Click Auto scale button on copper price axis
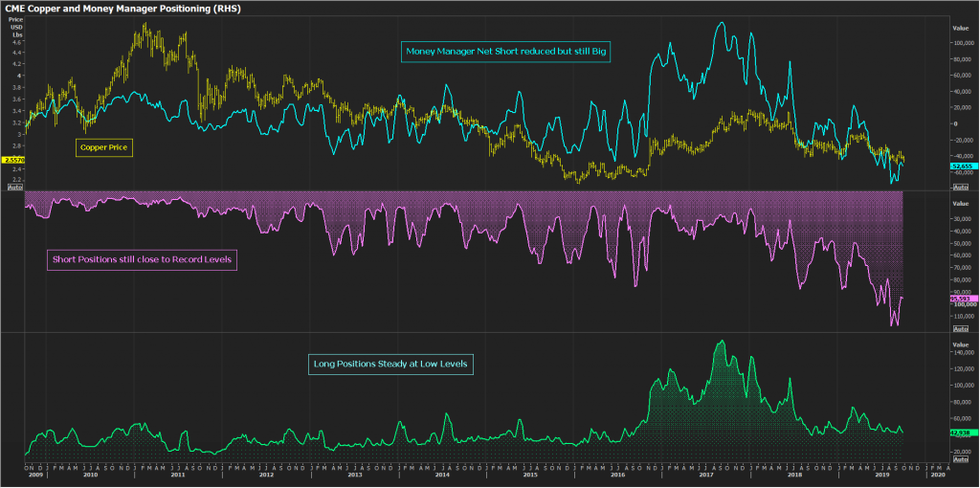 14,187
